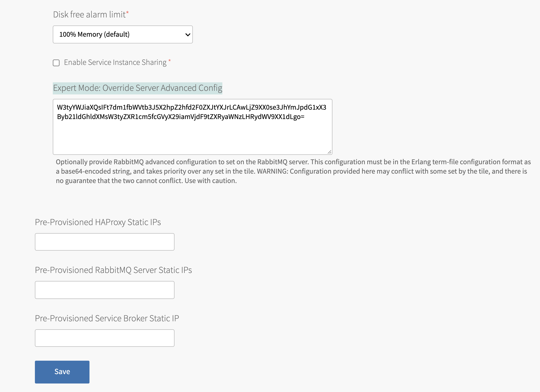This screenshot has width=540, height=392.
Task: Focus the Pre-Provisioned Service Broker Static IP field
Action: [x=104, y=338]
